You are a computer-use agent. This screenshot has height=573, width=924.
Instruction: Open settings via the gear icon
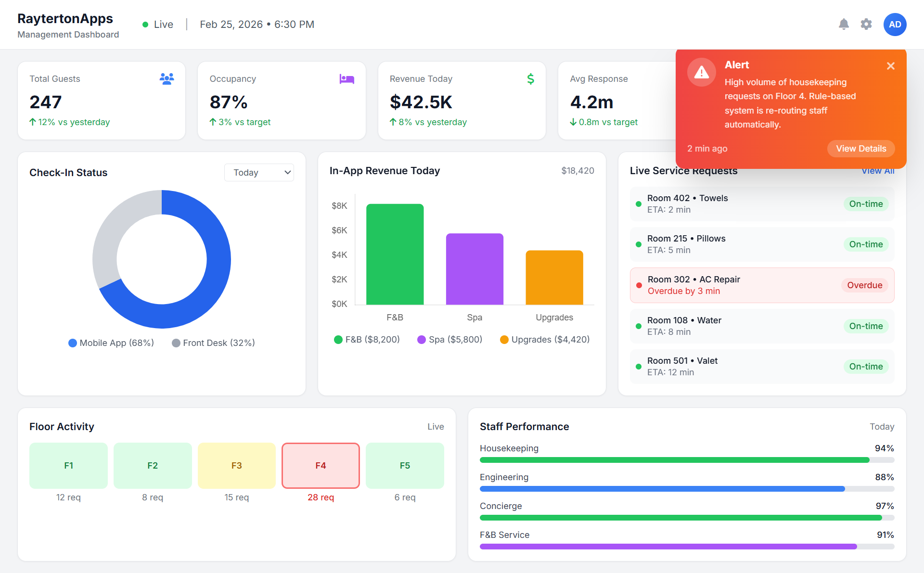866,24
